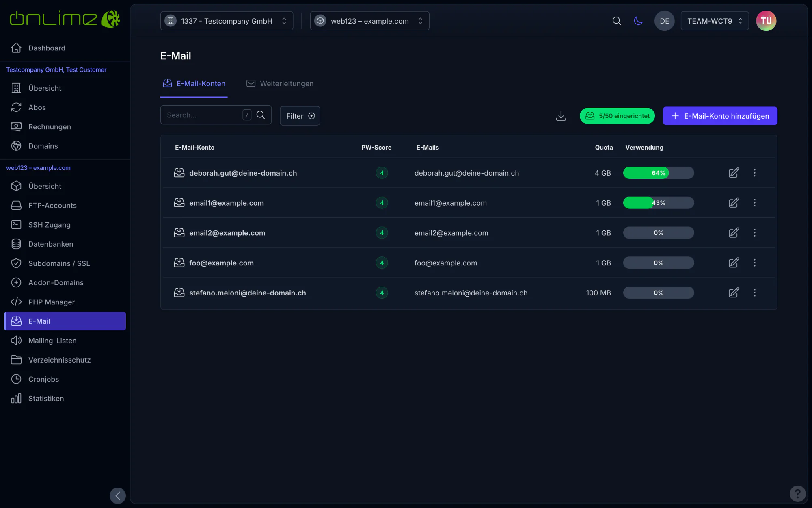Click the download export icon

point(561,116)
